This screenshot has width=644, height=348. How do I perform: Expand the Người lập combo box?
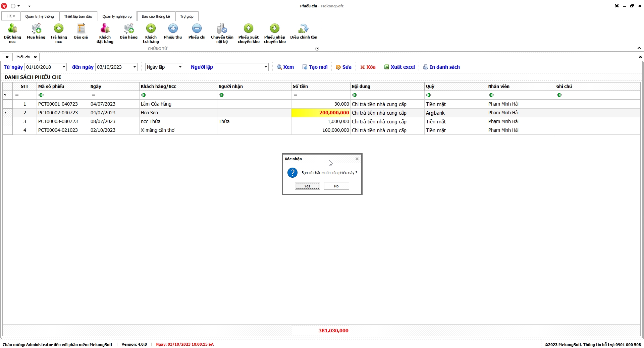(x=266, y=67)
